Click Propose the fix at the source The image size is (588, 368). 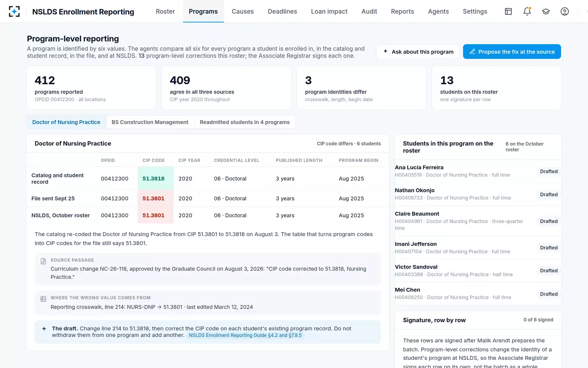point(512,52)
